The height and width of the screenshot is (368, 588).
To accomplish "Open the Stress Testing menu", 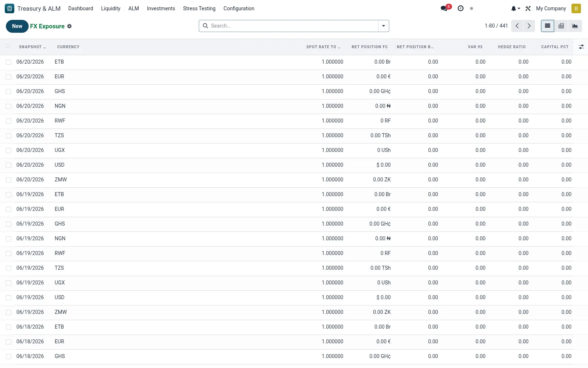I will coord(199,8).
